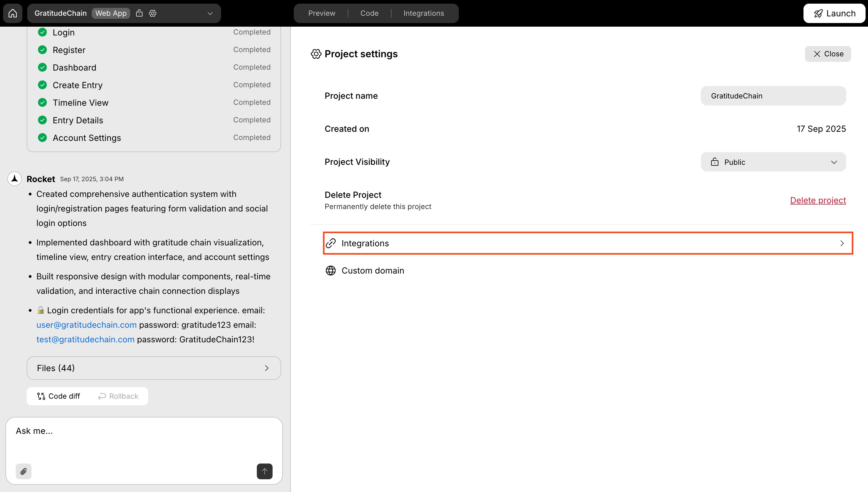Click the lock icon beside GratitudeChain name
The width and height of the screenshot is (868, 492).
(139, 13)
